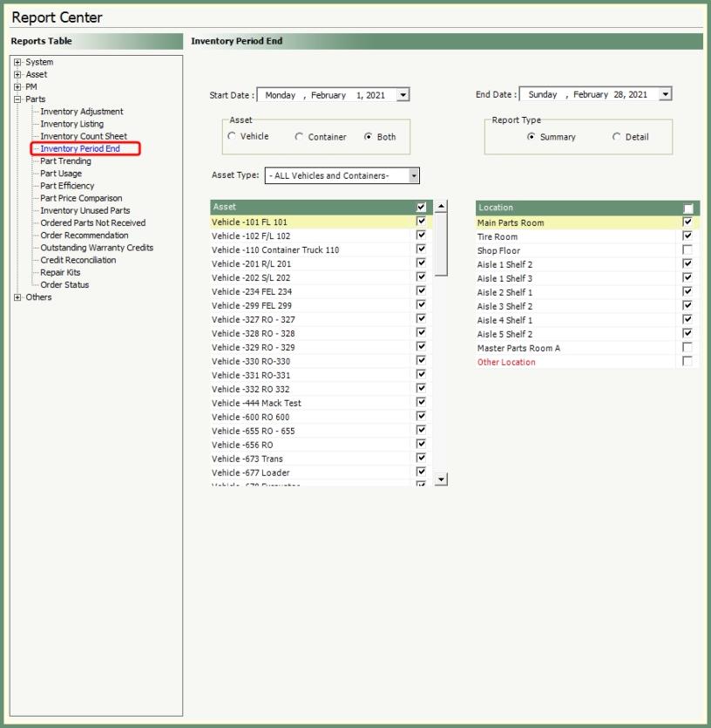Image resolution: width=711 pixels, height=728 pixels.
Task: Select Order Recommendation in the tree
Action: tap(84, 235)
